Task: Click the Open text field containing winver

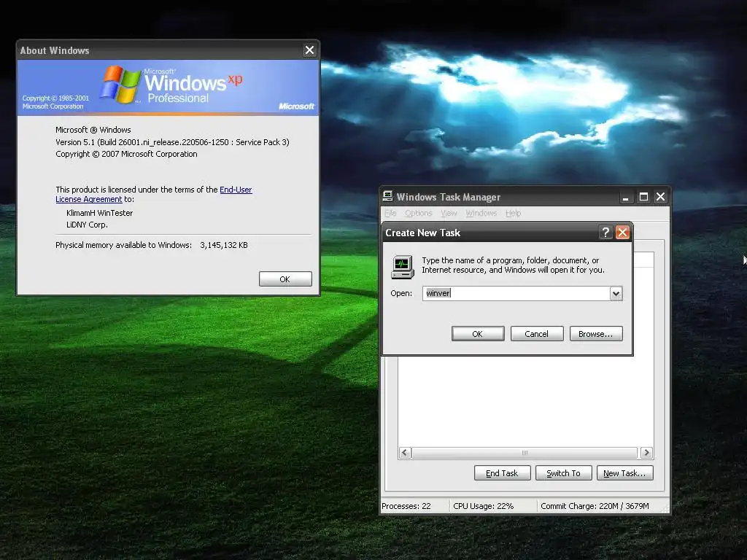Action: point(516,293)
